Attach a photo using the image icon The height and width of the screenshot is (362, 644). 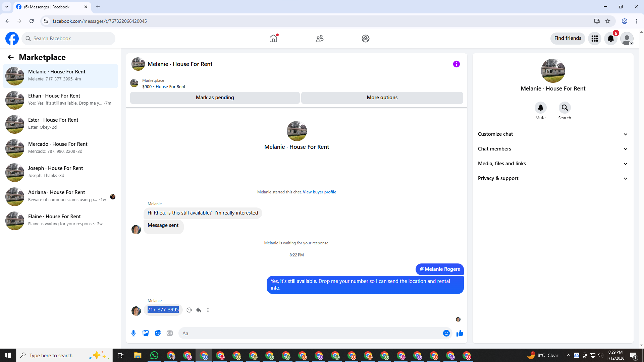click(146, 333)
